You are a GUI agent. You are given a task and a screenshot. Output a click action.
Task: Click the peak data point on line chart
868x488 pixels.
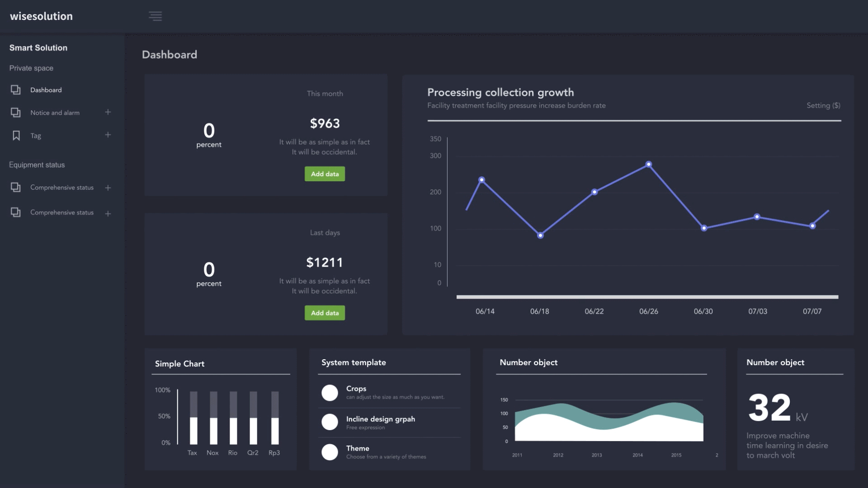649,164
